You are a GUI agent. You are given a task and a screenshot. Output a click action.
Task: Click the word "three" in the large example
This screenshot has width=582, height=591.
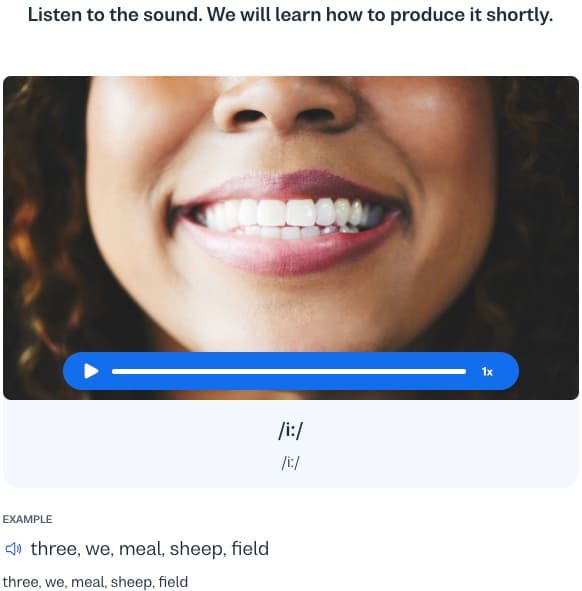pyautogui.click(x=55, y=548)
